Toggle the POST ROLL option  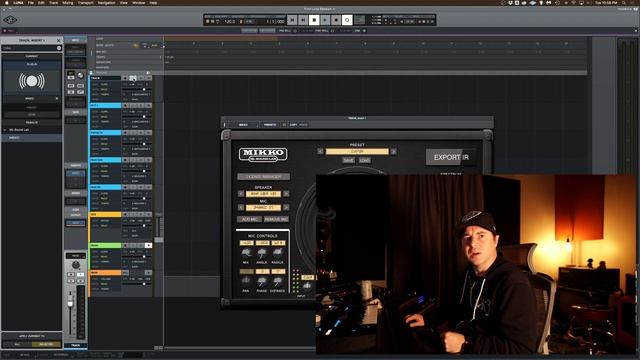pyautogui.click(x=322, y=31)
